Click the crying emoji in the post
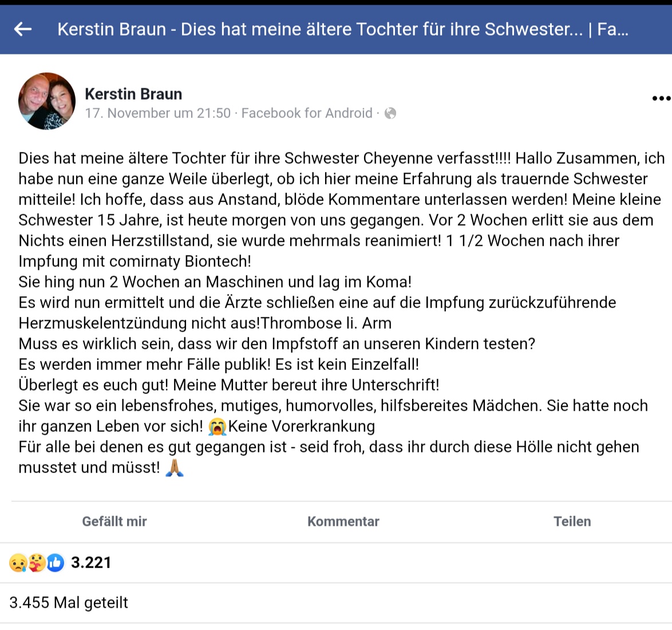 click(218, 427)
